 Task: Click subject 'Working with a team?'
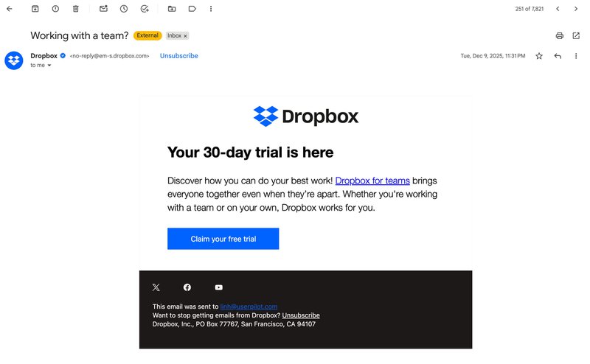pos(80,35)
